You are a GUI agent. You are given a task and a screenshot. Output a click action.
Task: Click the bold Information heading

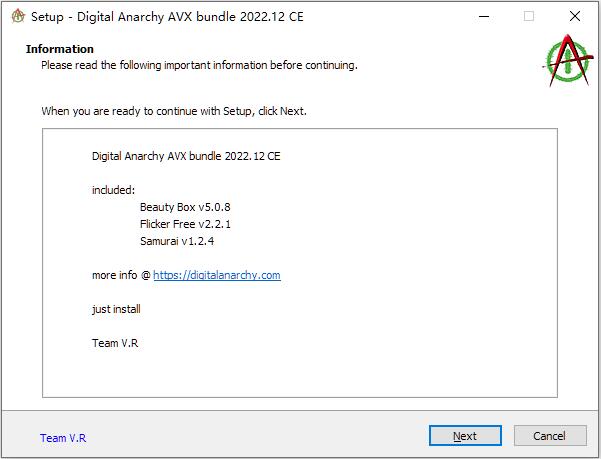pos(60,49)
